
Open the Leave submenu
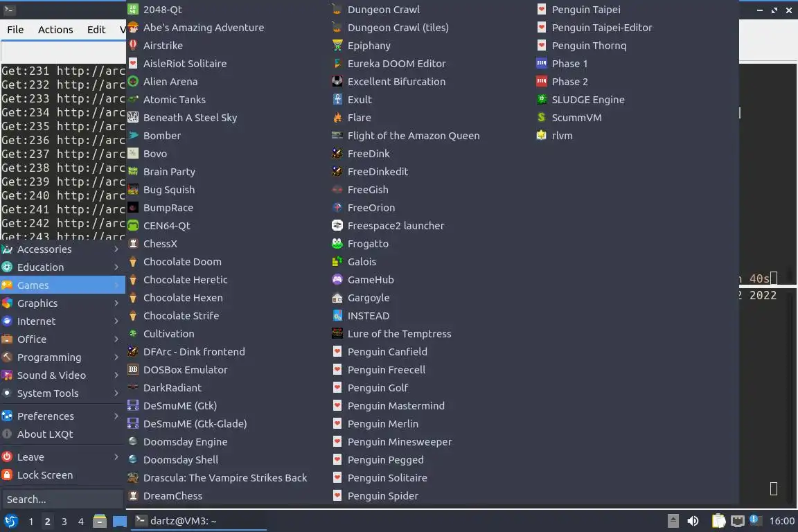[x=62, y=457]
